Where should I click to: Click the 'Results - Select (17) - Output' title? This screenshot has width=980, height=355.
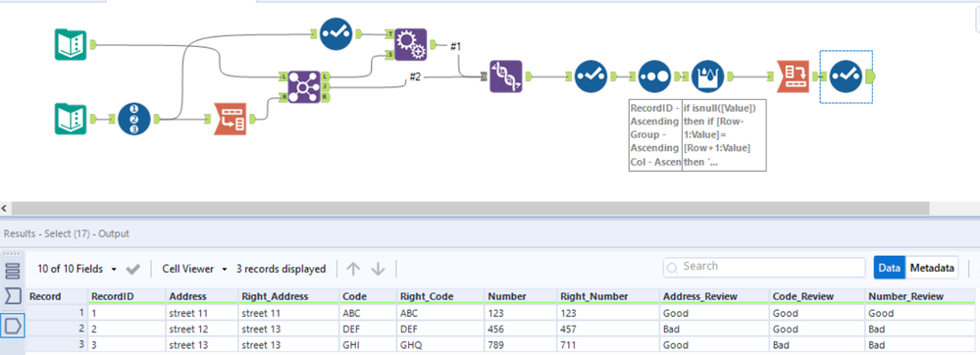click(67, 233)
